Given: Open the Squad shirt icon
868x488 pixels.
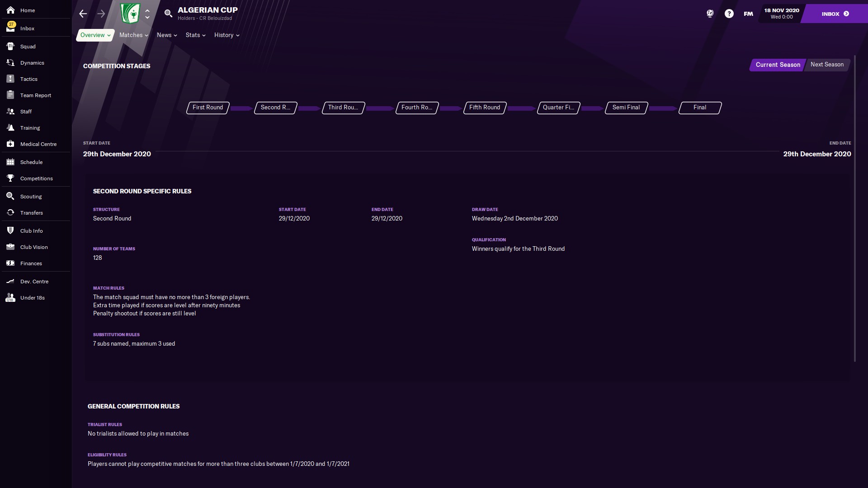Looking at the screenshot, I should point(10,46).
